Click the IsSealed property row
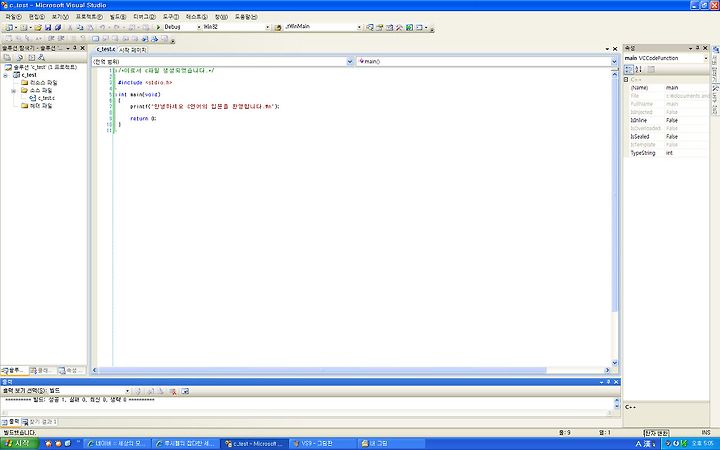This screenshot has width=720, height=450. 669,137
